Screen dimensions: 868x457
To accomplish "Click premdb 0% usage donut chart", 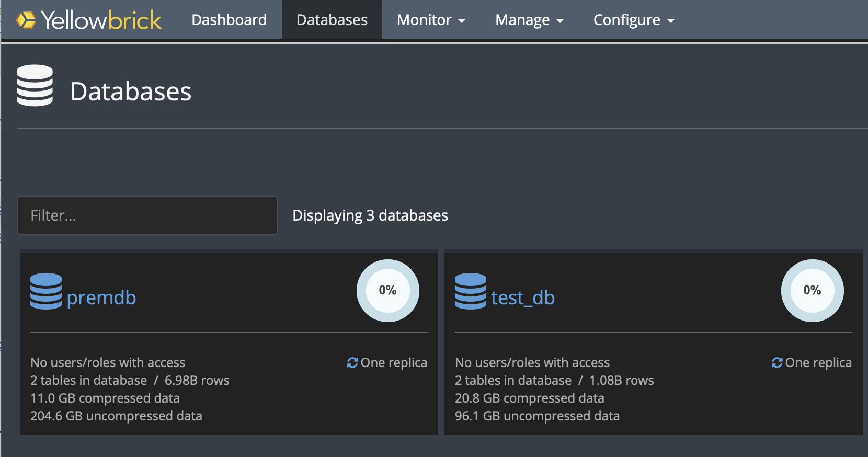I will 387,291.
